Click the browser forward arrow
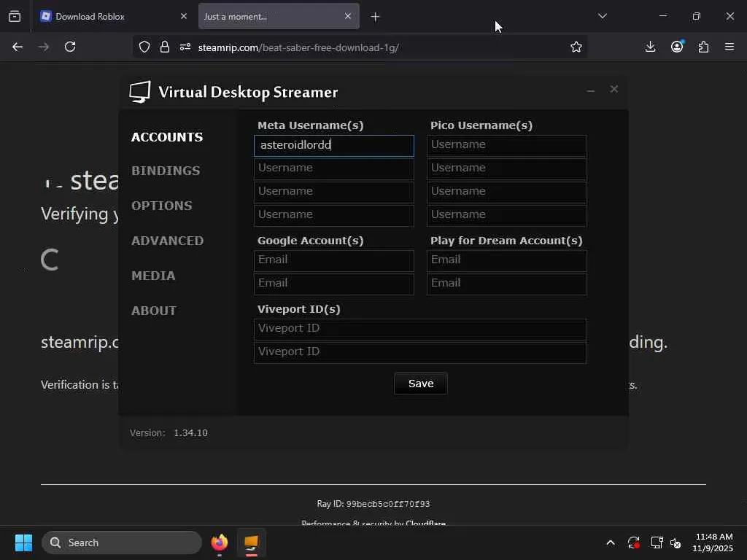This screenshot has width=747, height=560. 43,47
